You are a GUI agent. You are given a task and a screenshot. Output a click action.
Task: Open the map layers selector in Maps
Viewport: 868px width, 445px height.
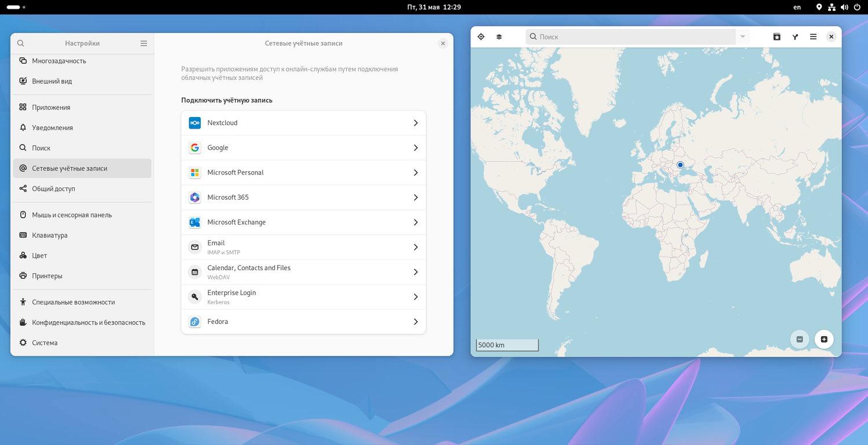click(x=499, y=36)
